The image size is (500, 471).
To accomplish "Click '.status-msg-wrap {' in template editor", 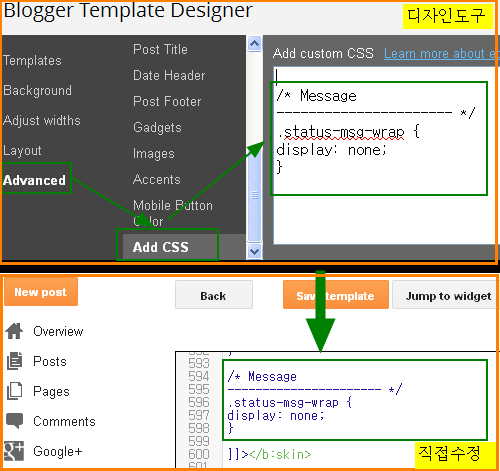I will [x=290, y=403].
